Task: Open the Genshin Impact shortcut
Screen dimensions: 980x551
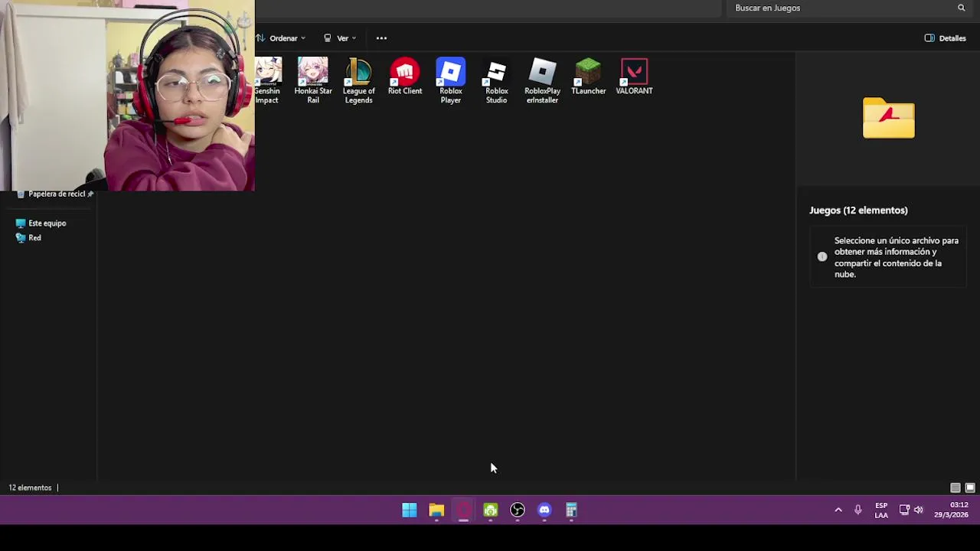Action: click(x=267, y=81)
